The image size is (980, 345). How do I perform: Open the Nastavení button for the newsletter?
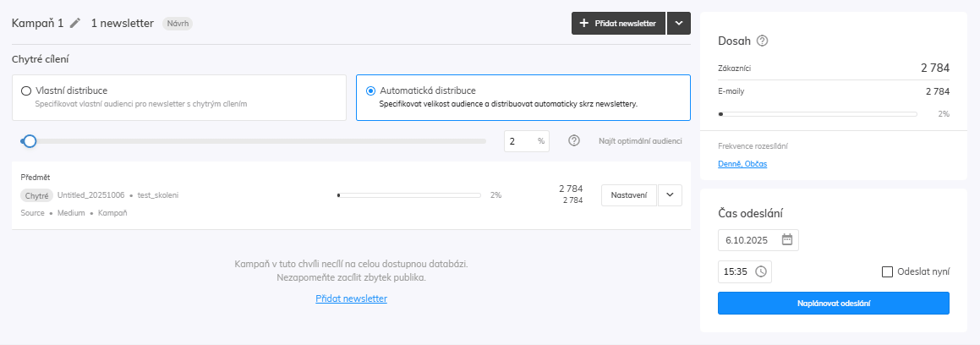(x=628, y=195)
